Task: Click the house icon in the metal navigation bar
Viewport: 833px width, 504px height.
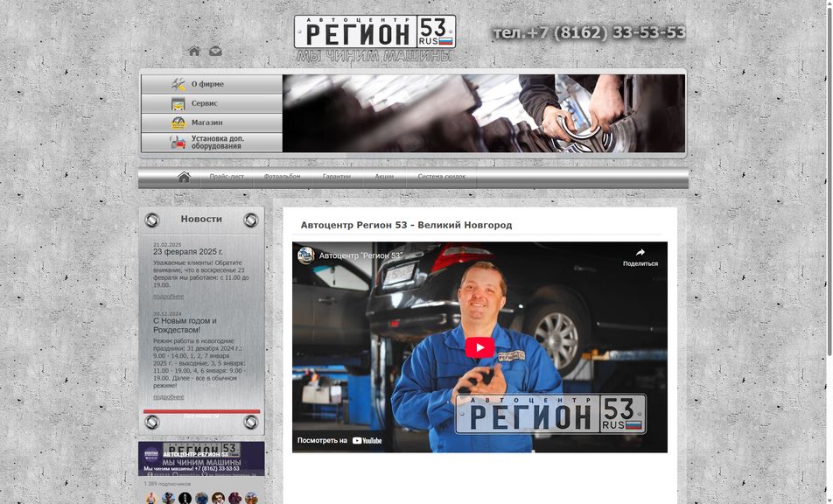Action: coord(184,177)
